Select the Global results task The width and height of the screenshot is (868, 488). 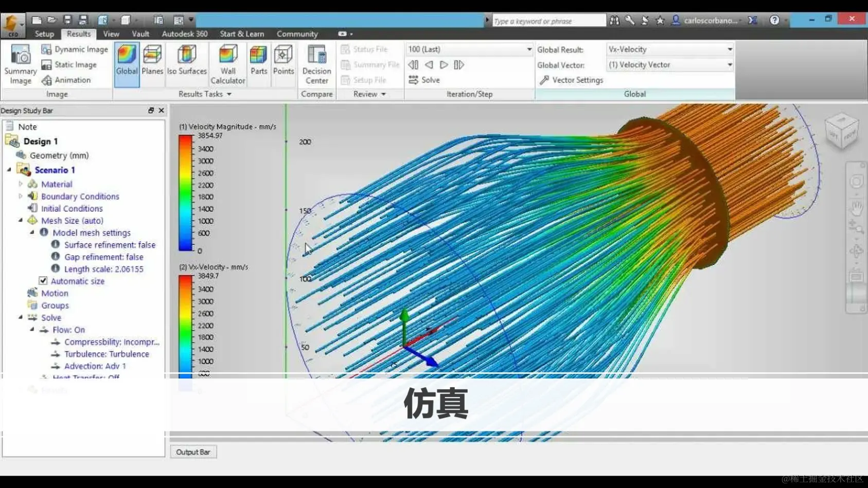tap(127, 65)
